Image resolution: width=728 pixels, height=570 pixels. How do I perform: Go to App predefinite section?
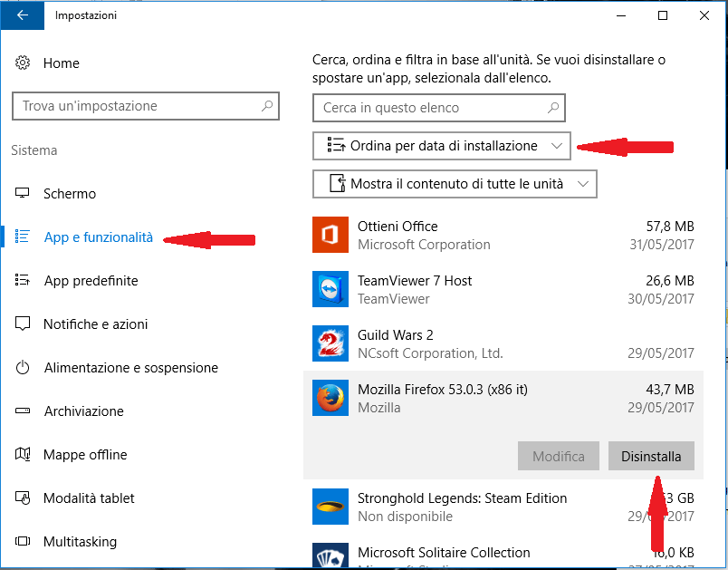click(91, 281)
